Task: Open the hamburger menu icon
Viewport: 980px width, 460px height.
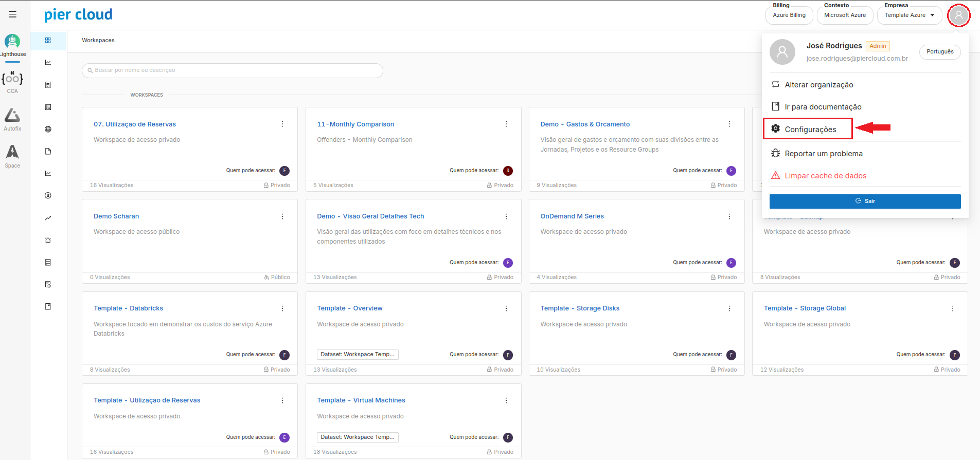Action: point(12,14)
